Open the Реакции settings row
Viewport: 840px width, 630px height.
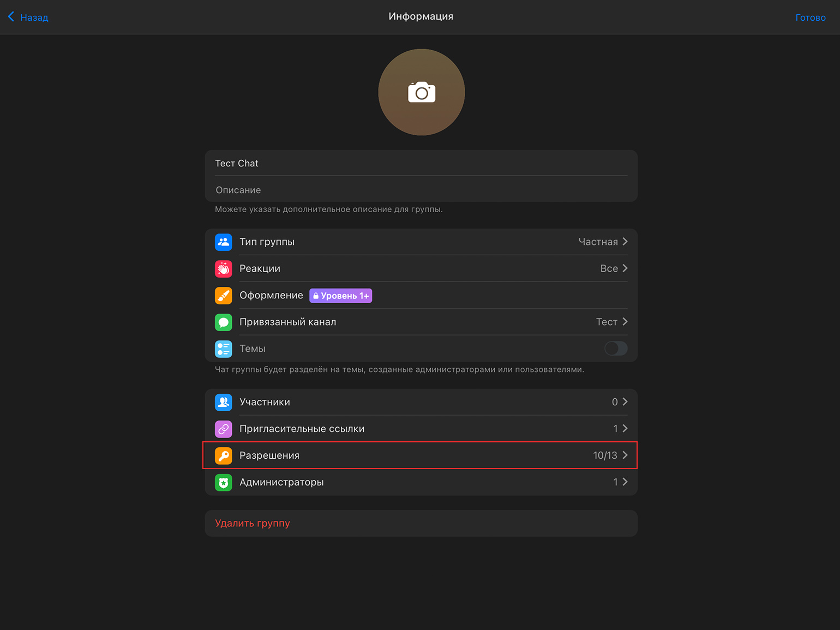421,268
